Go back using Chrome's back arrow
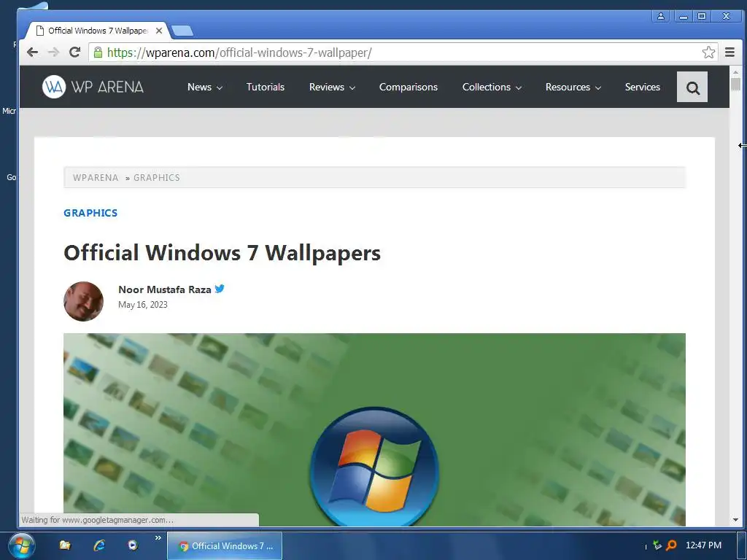The height and width of the screenshot is (560, 747). (32, 52)
